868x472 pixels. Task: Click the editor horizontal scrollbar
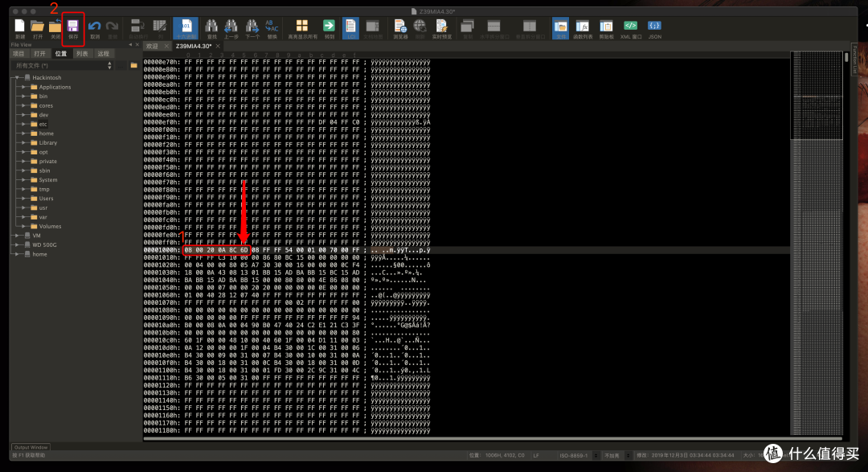(493, 439)
